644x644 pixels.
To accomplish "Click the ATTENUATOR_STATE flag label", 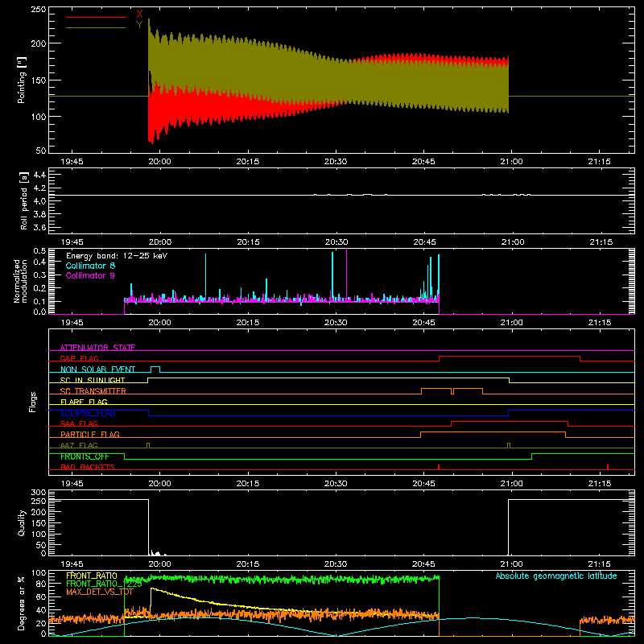I will point(97,348).
